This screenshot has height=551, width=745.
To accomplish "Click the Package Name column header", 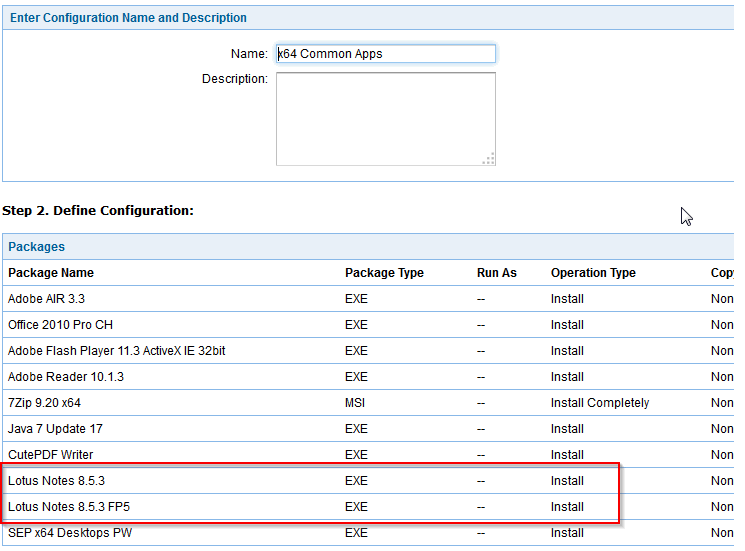I will click(x=51, y=273).
